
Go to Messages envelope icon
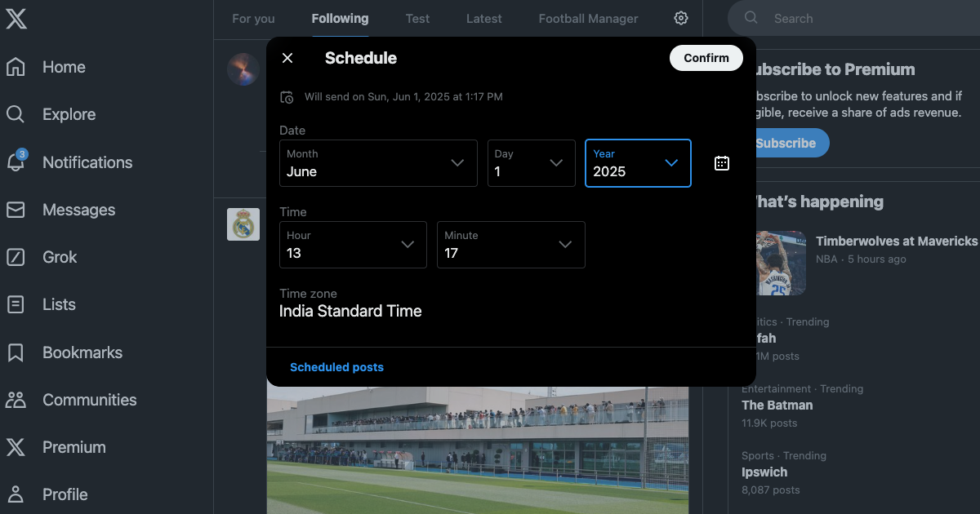[16, 210]
